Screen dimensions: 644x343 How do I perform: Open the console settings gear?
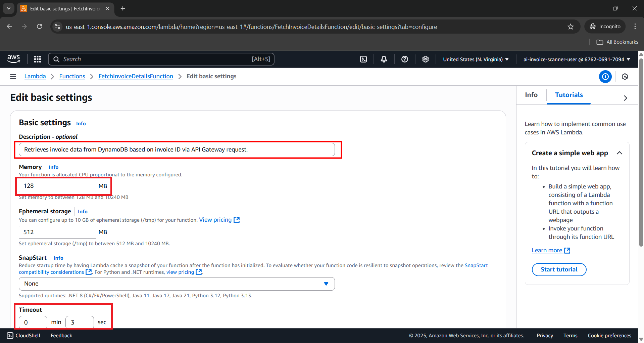pyautogui.click(x=426, y=59)
